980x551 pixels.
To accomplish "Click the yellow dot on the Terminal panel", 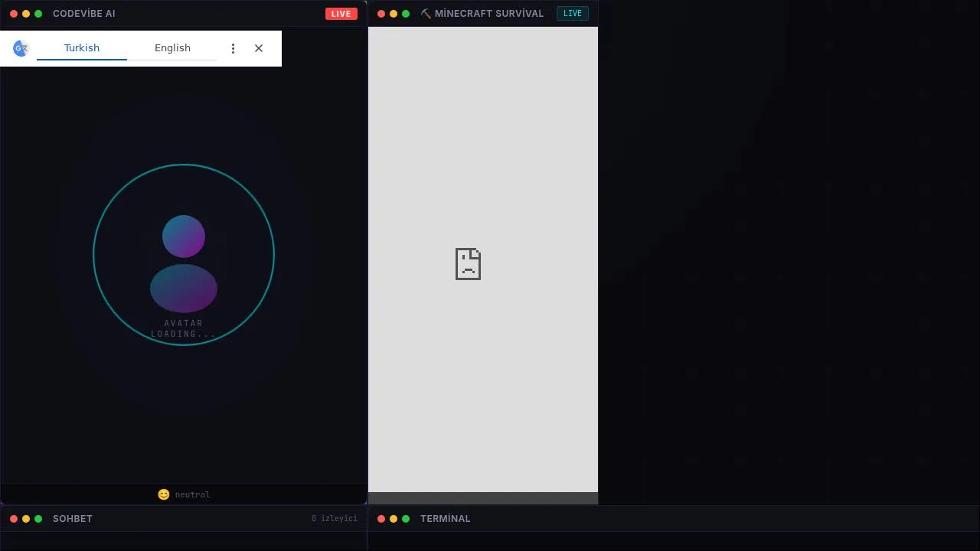I will point(394,519).
